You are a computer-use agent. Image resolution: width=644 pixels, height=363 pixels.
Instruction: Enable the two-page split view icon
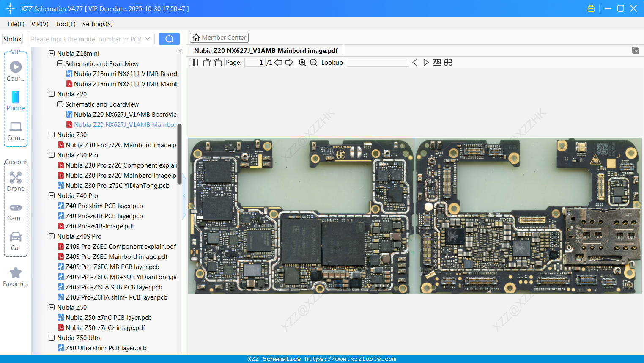click(x=194, y=62)
